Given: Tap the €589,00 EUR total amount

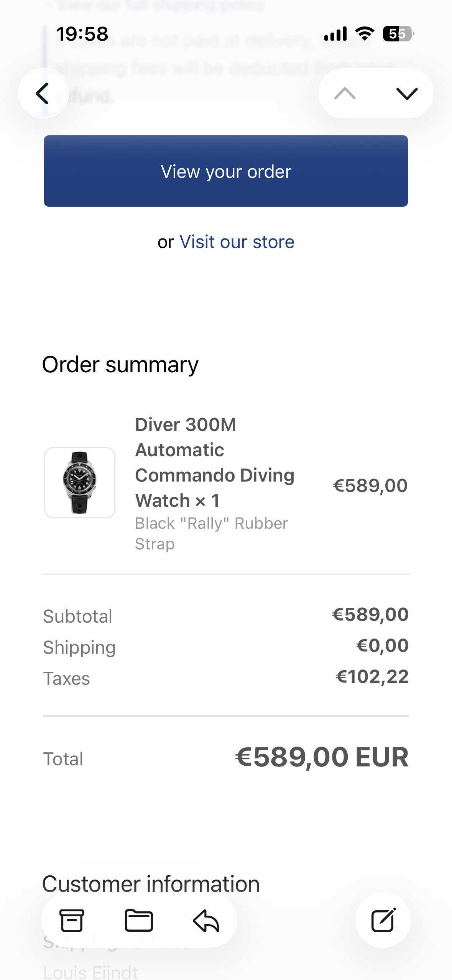Looking at the screenshot, I should [x=322, y=757].
